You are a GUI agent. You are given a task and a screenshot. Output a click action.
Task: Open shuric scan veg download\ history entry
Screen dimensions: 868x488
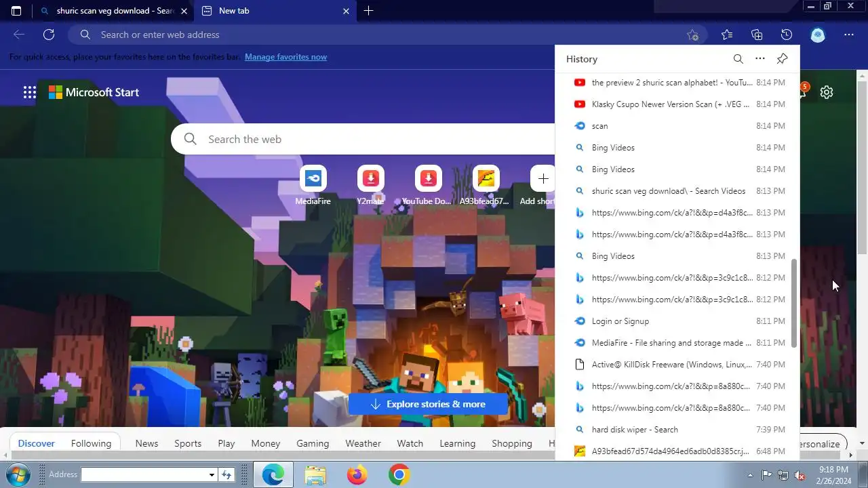coord(678,191)
